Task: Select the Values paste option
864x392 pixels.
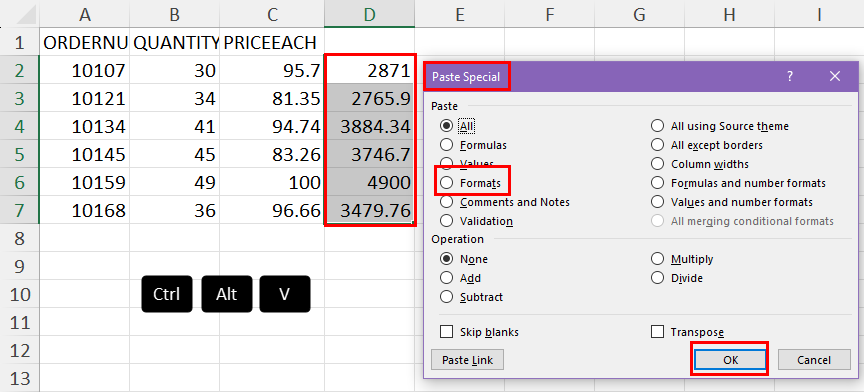Action: pyautogui.click(x=447, y=164)
